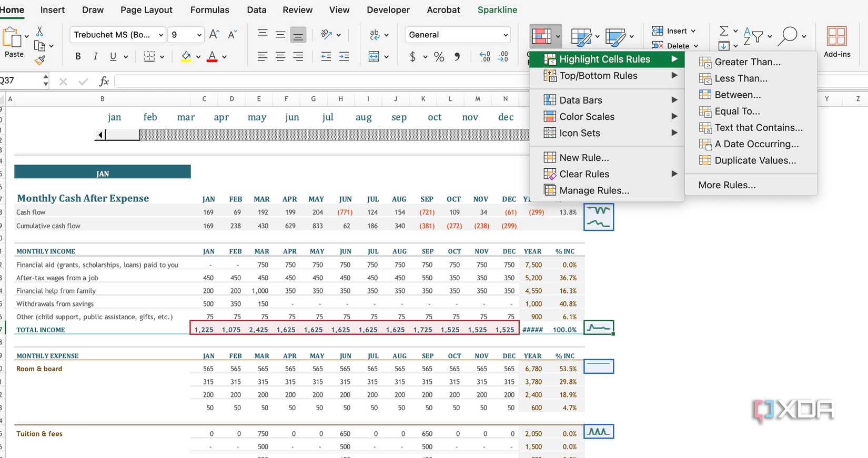
Task: Apply comma style format
Action: pyautogui.click(x=457, y=57)
